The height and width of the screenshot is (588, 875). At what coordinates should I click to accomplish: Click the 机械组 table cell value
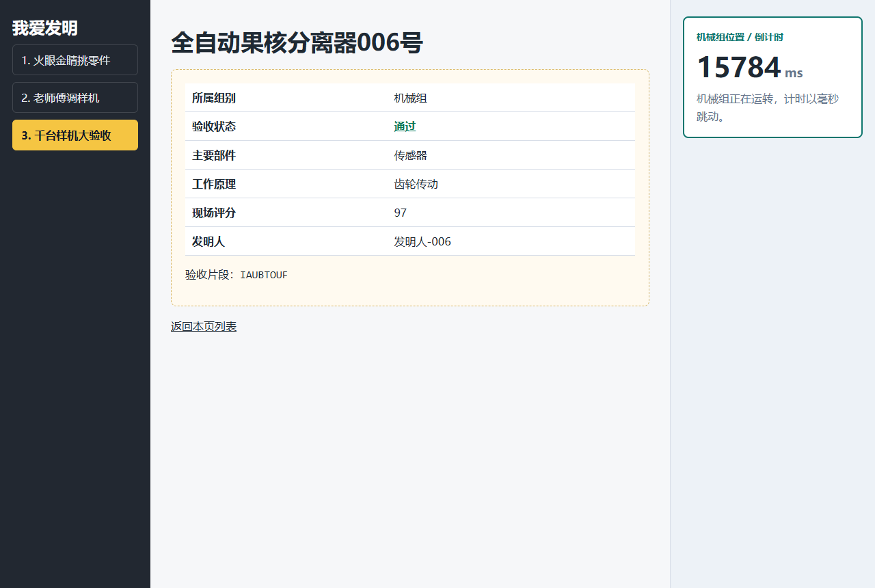tap(411, 98)
